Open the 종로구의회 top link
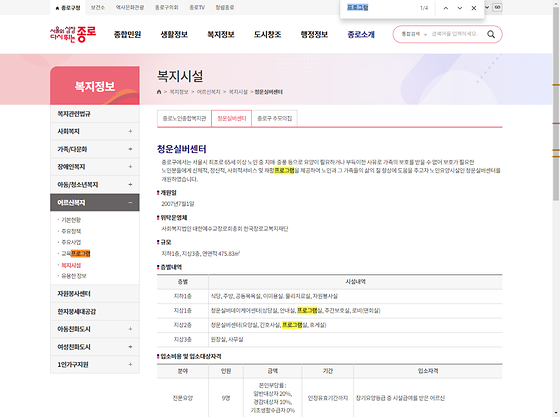 point(166,7)
